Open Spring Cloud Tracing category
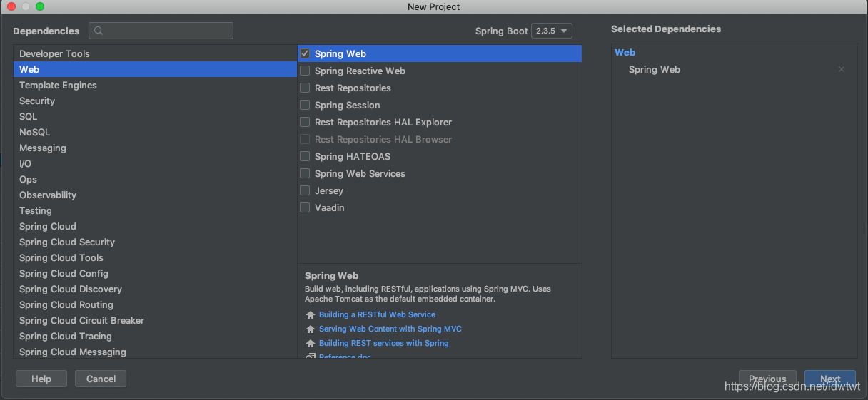The height and width of the screenshot is (400, 868). point(155,336)
